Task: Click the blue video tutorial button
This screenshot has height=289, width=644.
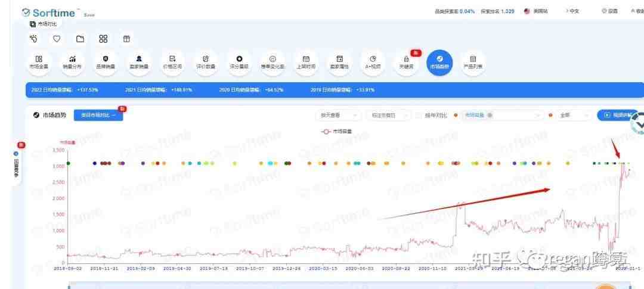Action: pyautogui.click(x=618, y=116)
